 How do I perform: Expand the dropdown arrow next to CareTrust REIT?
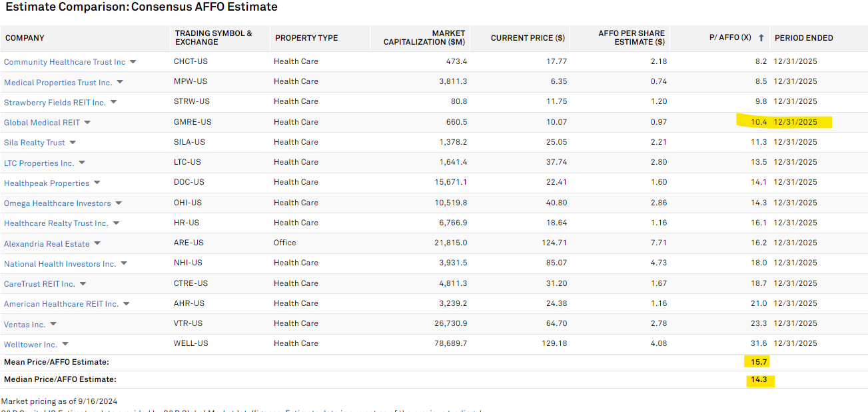pyautogui.click(x=83, y=284)
